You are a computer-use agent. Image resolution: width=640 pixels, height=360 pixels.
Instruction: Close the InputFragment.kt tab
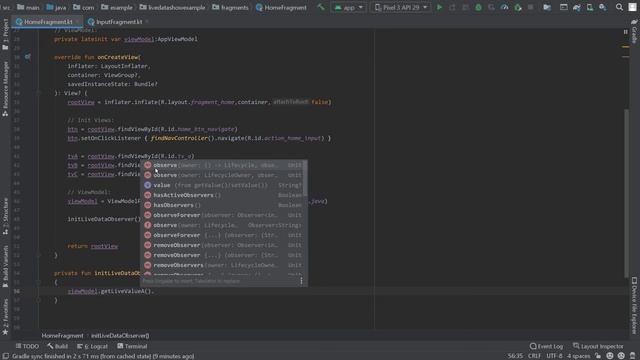[147, 22]
